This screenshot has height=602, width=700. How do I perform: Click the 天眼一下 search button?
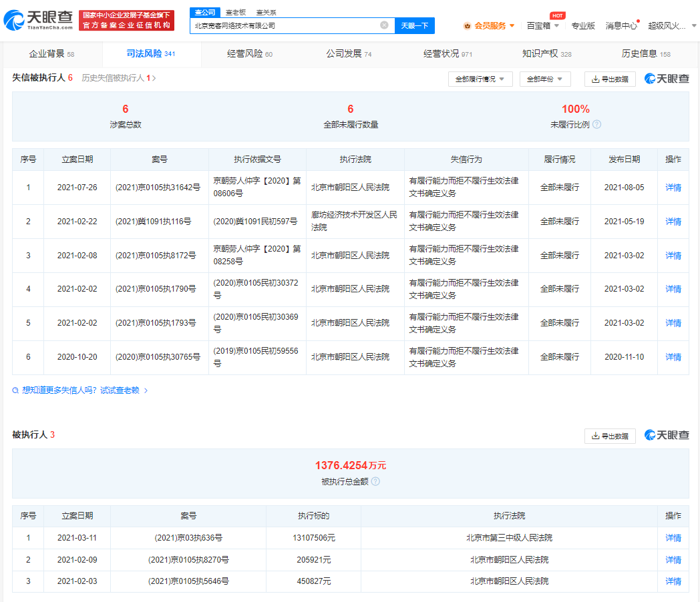(415, 25)
